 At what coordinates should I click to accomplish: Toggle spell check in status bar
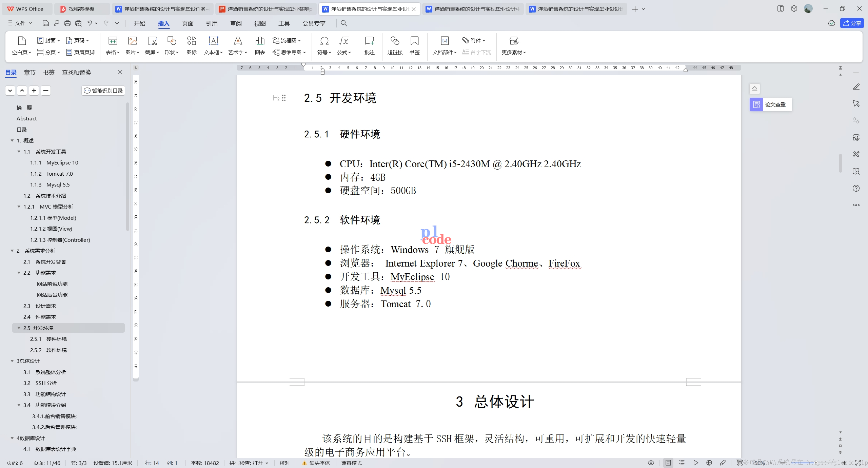pyautogui.click(x=249, y=463)
